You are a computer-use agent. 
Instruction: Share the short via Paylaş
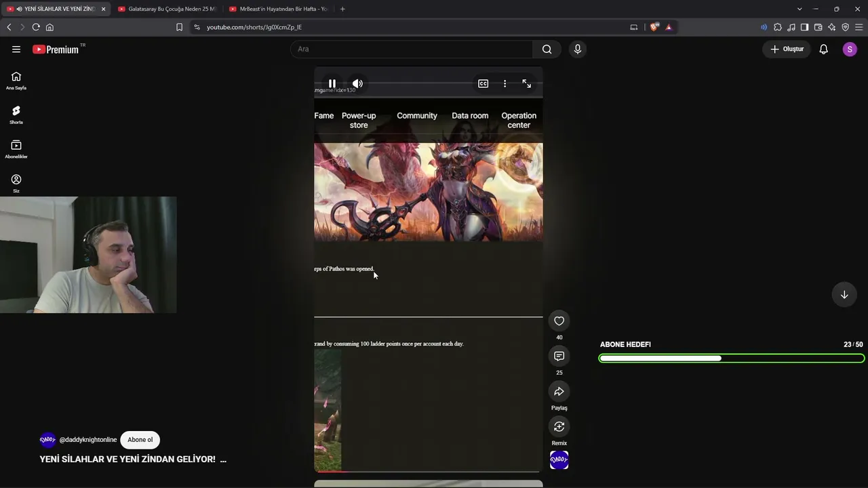tap(559, 392)
